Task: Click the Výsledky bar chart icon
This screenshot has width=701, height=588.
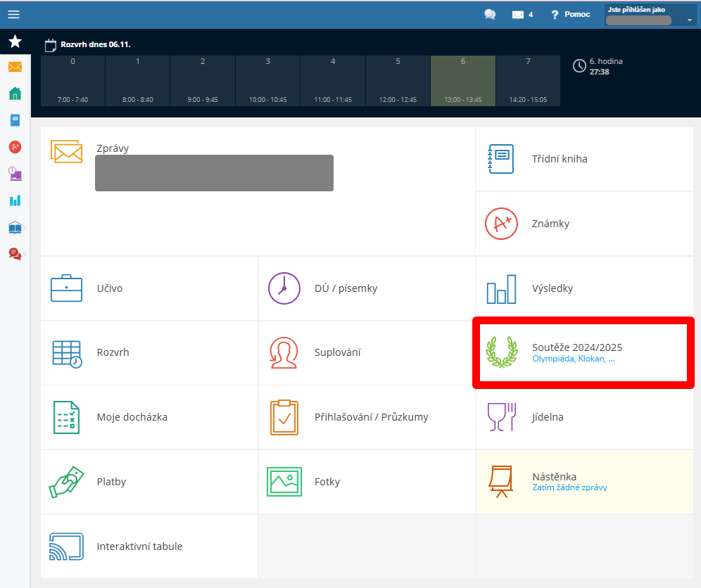Action: pos(501,289)
